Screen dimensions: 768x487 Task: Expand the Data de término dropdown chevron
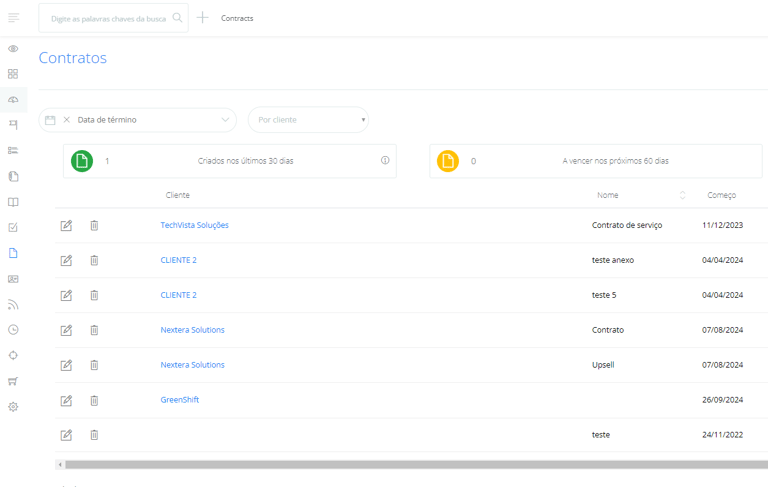225,120
